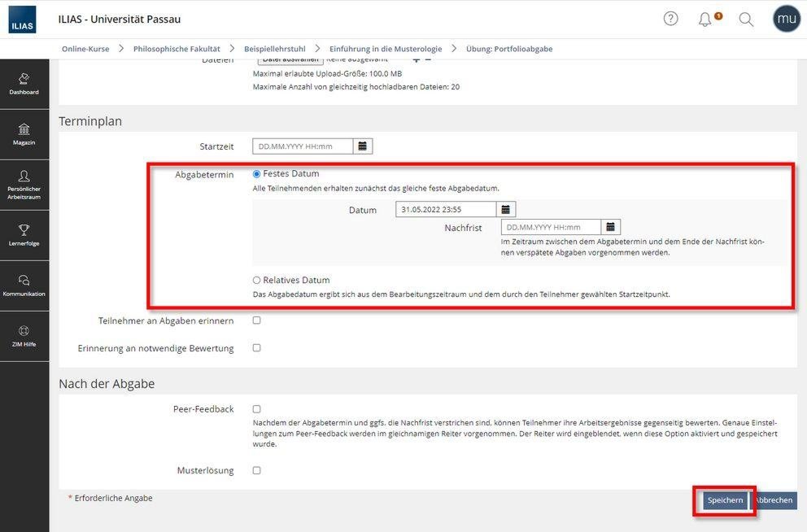Select the Festes Datum option
This screenshot has height=532, width=807.
256,174
